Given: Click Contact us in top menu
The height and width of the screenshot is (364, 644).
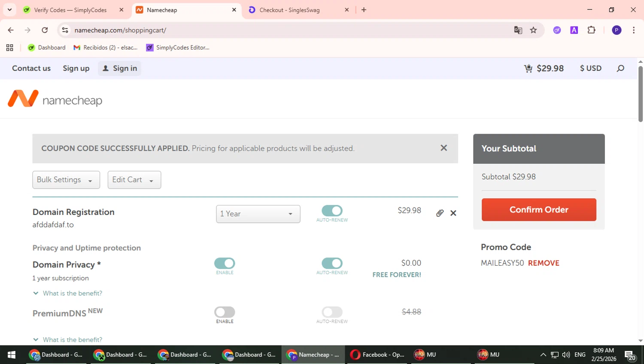Looking at the screenshot, I should pos(31,68).
